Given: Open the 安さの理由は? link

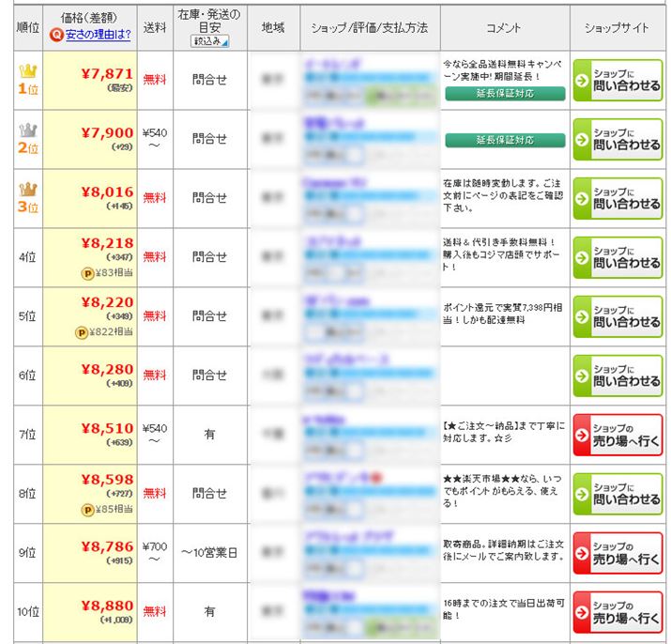Looking at the screenshot, I should coord(97,35).
